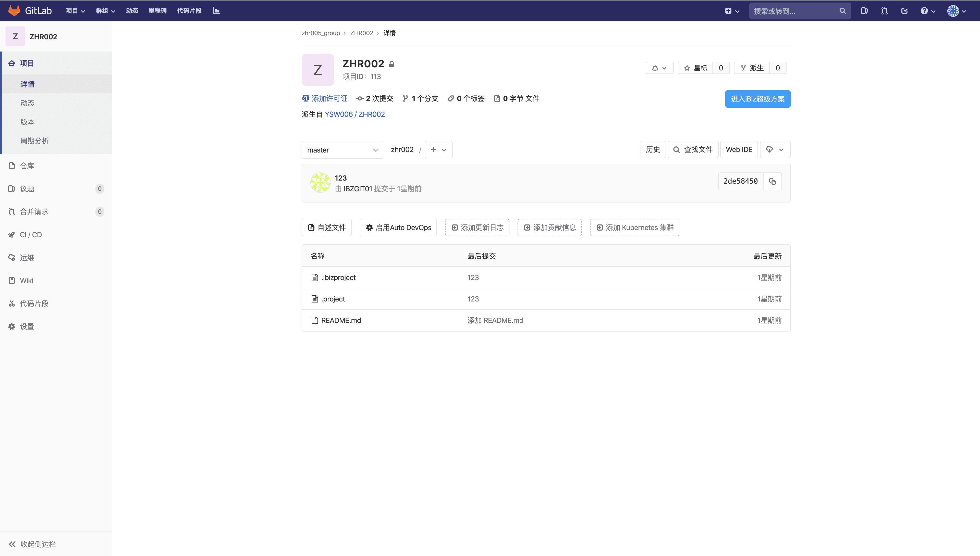Open the notification bell dropdown
The height and width of the screenshot is (556, 980).
659,68
